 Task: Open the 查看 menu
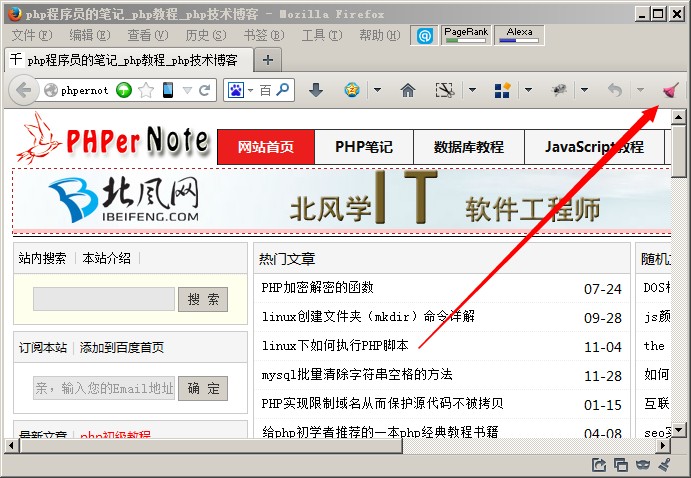148,35
